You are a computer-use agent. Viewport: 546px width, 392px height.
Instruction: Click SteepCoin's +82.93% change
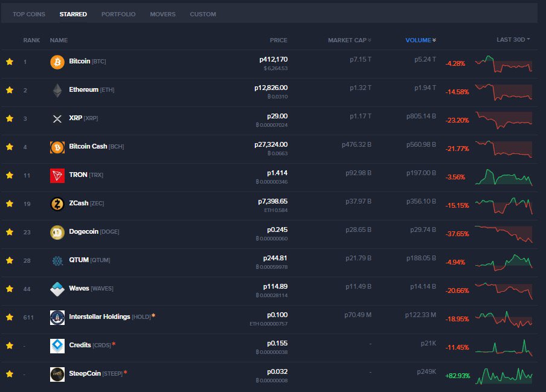click(x=458, y=376)
